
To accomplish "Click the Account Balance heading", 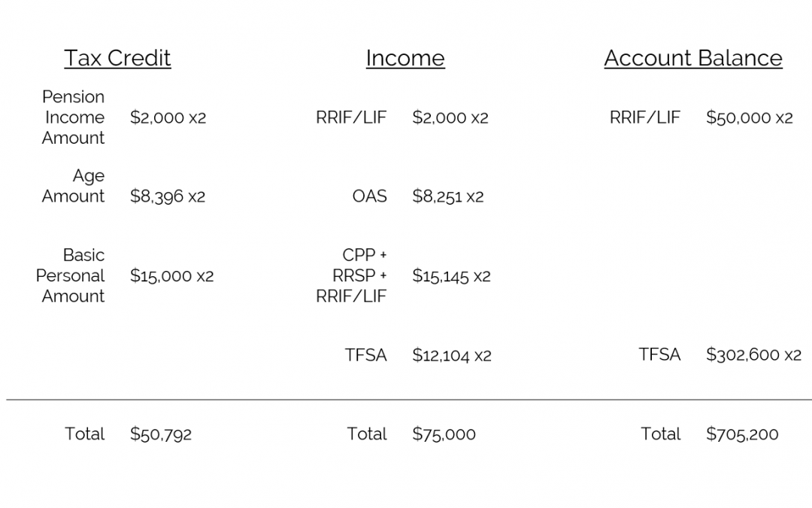I will [x=693, y=58].
